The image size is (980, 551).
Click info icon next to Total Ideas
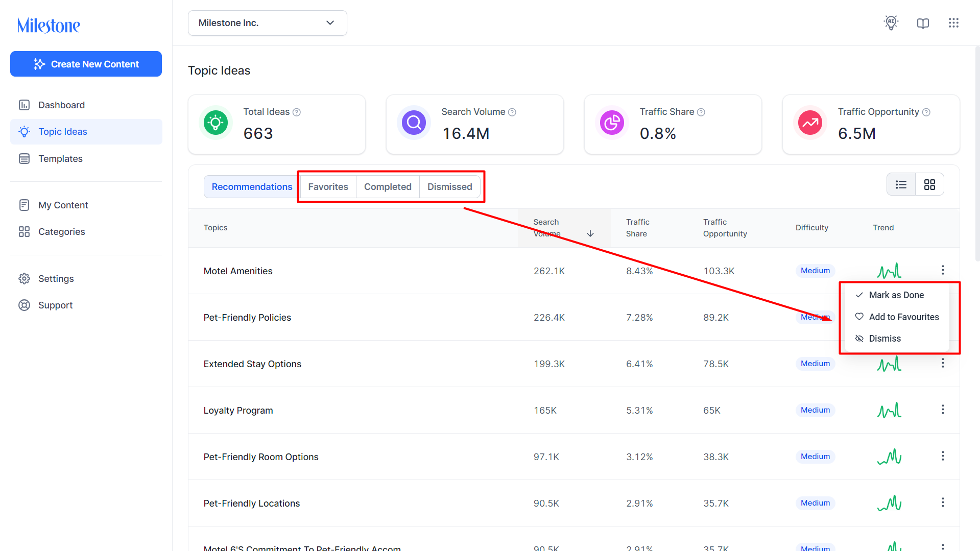[x=297, y=112]
